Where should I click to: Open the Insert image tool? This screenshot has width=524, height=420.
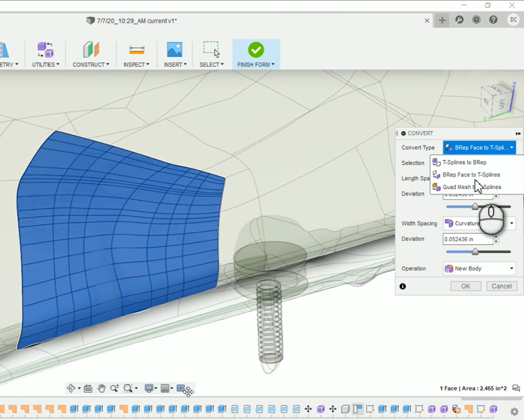click(x=174, y=50)
